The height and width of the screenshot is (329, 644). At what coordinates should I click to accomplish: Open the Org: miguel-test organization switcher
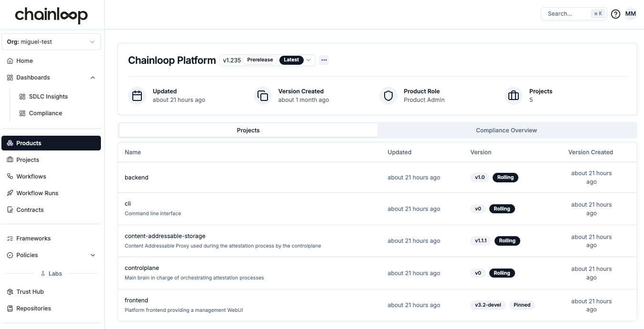(x=51, y=41)
